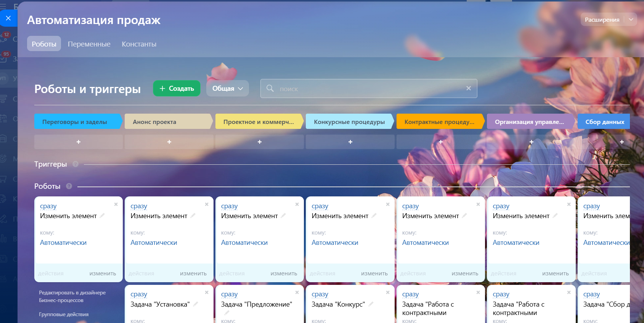The image size is (644, 323).
Task: Click изменить on the Проектное и коммерч. robot
Action: point(283,273)
